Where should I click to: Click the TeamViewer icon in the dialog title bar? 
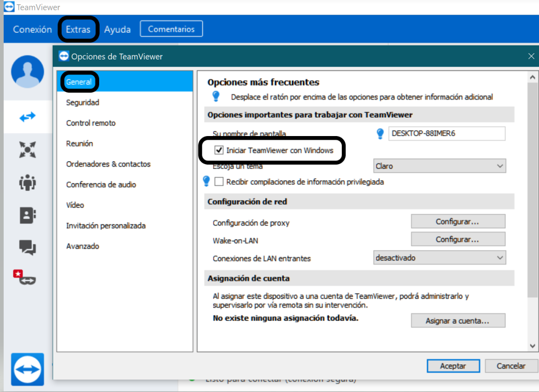[63, 56]
